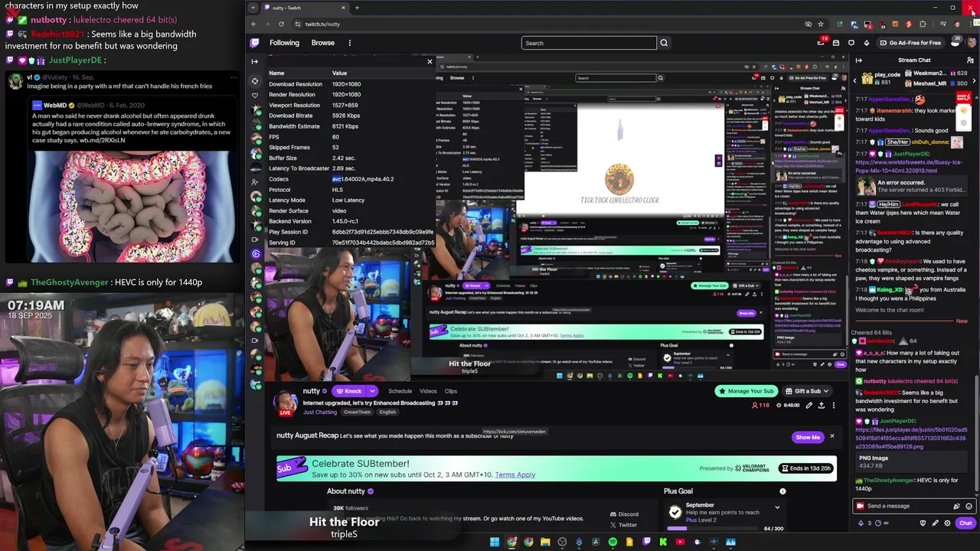Open Twitch inbox tray icon
980x551 pixels.
(x=836, y=43)
